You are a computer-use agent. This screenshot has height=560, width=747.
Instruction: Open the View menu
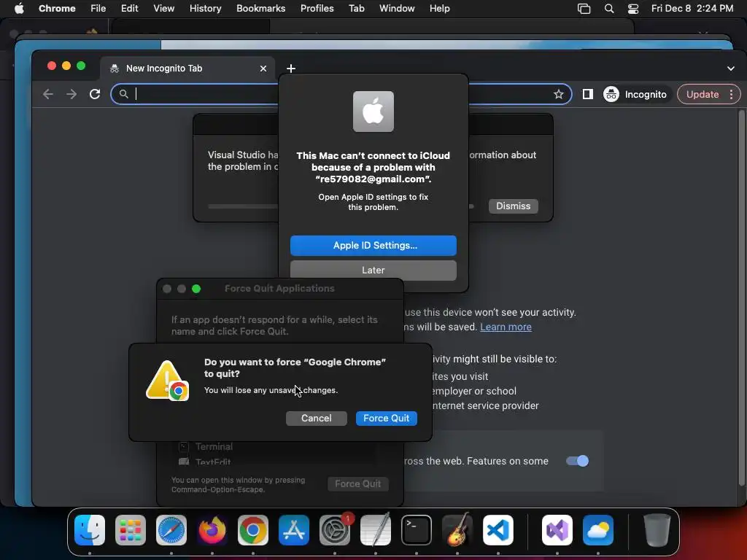coord(164,9)
